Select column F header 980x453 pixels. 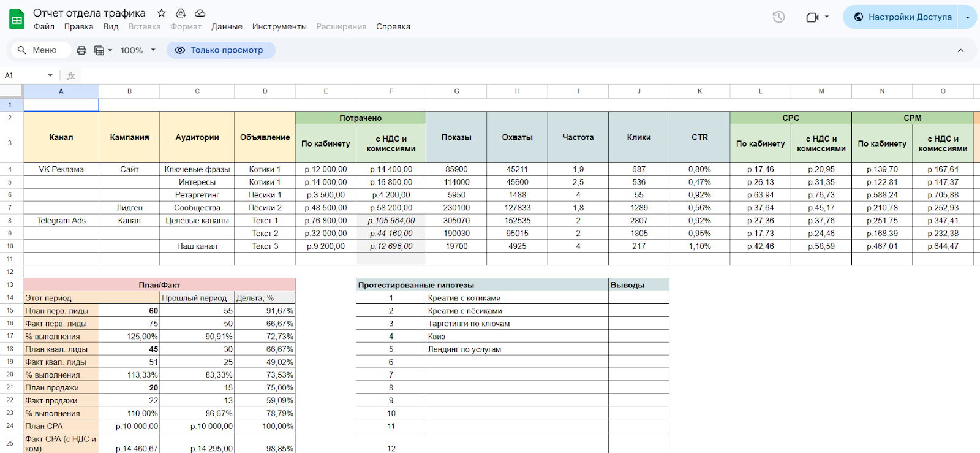[x=391, y=91]
